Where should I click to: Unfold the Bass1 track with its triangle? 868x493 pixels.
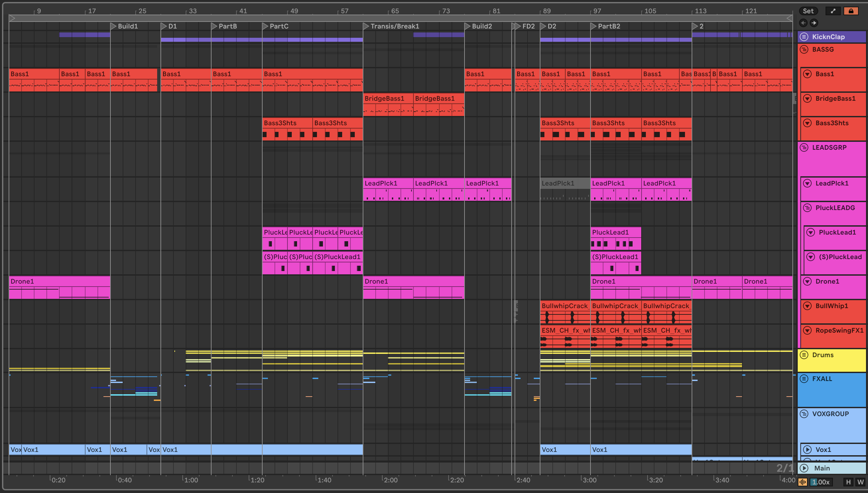(808, 74)
